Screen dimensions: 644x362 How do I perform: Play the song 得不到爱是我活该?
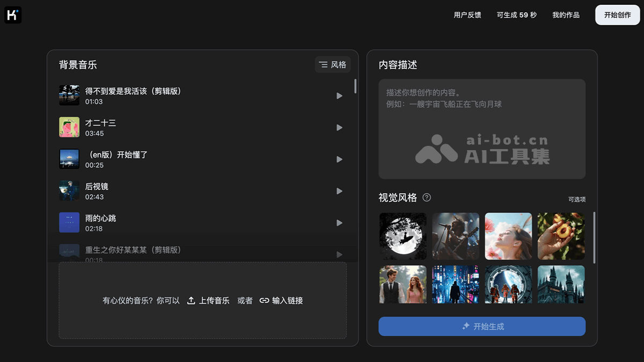click(339, 96)
